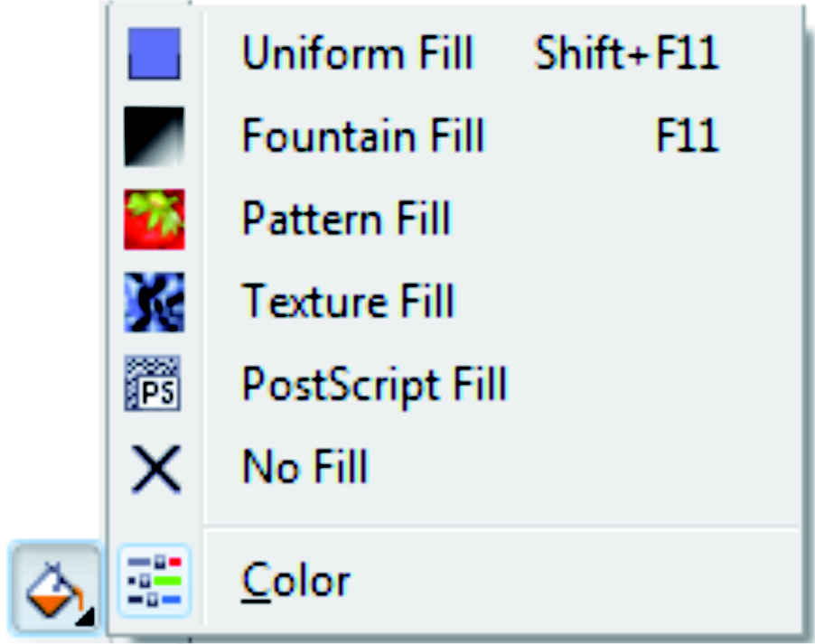Click empty space right of Texture Fill

632,302
